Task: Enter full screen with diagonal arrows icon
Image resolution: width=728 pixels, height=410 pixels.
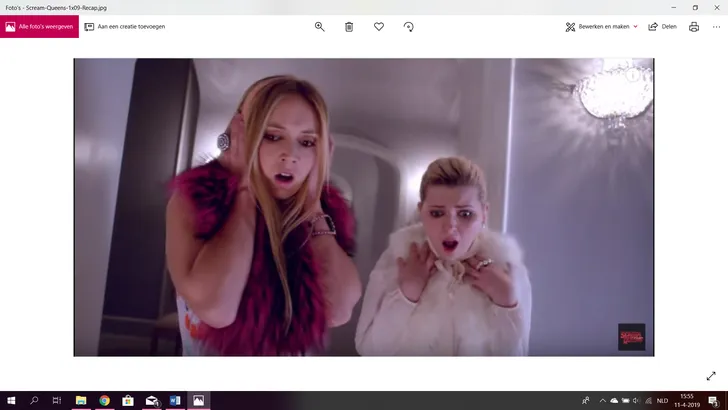Action: click(x=711, y=376)
